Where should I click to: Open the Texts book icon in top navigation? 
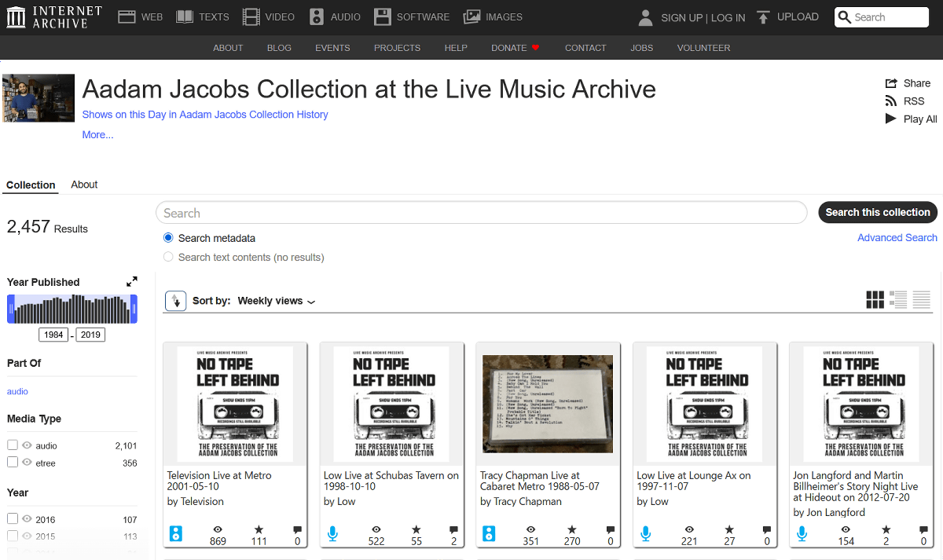point(185,16)
